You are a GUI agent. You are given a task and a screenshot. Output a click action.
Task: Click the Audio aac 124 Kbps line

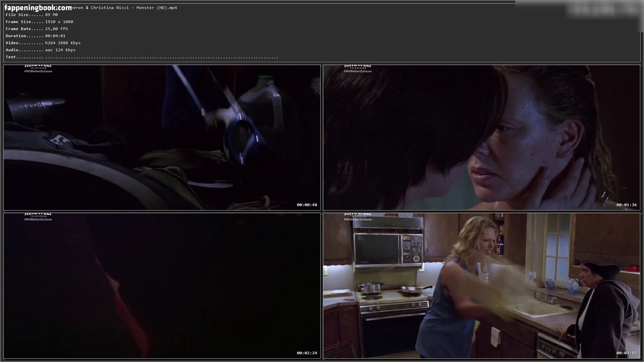pos(41,50)
